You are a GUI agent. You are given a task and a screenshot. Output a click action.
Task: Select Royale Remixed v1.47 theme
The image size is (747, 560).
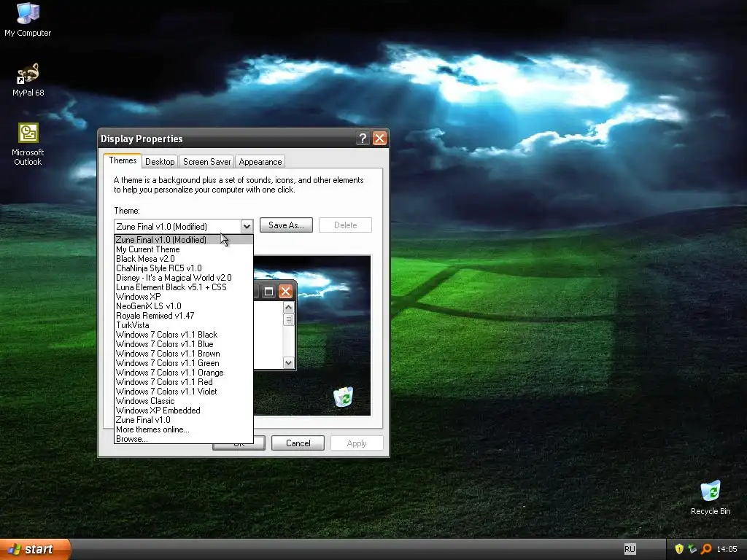point(183,316)
